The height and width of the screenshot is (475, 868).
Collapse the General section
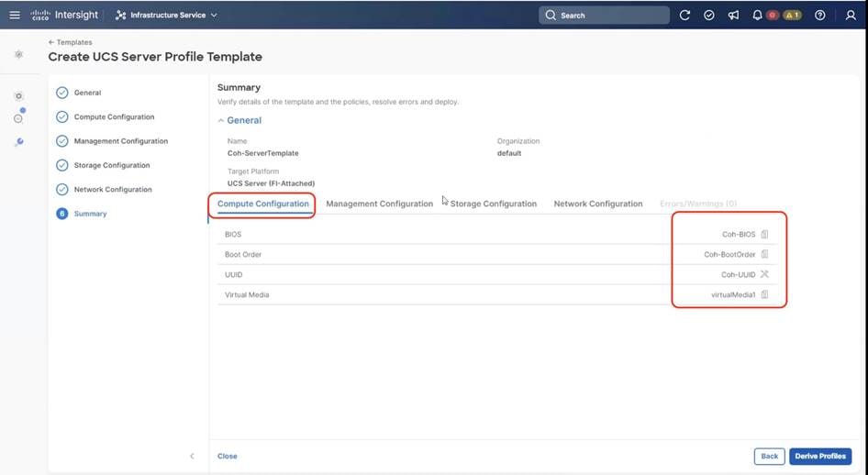click(x=239, y=120)
